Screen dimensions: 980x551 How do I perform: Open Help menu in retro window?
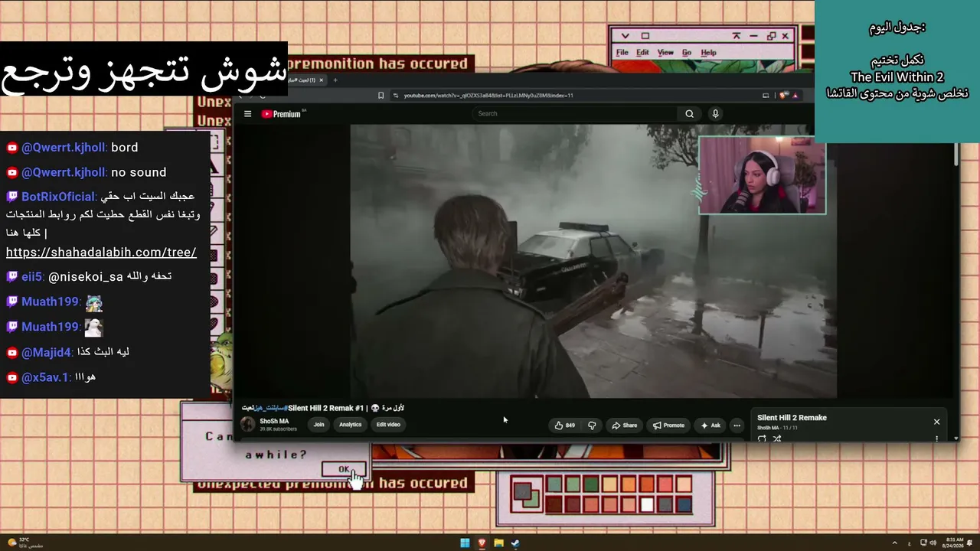point(708,53)
